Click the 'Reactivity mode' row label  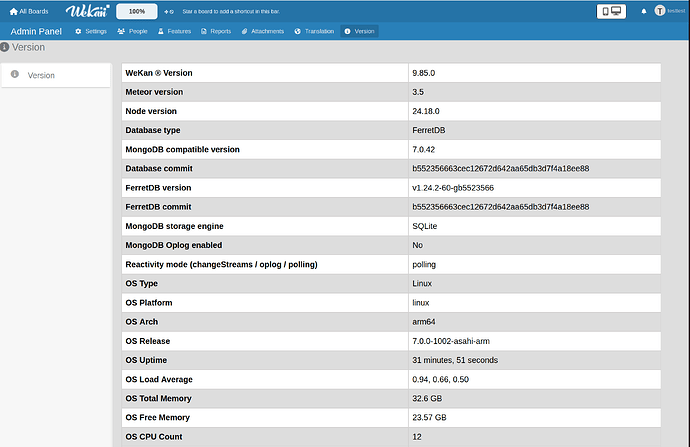pyautogui.click(x=221, y=264)
